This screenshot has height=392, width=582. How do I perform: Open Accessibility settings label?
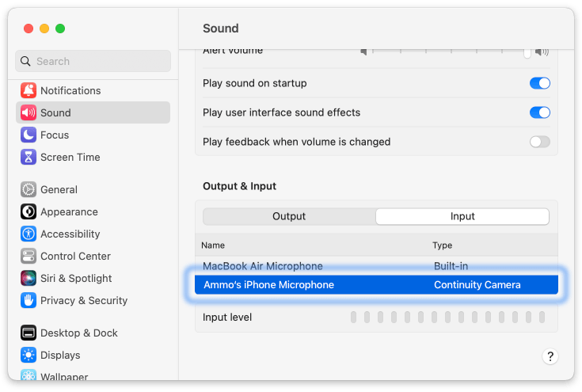tap(70, 234)
